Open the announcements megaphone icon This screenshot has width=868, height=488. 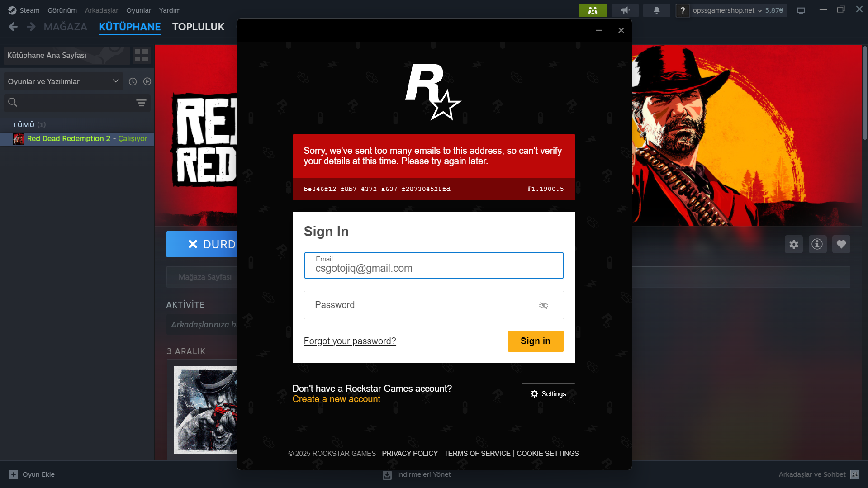click(x=625, y=10)
